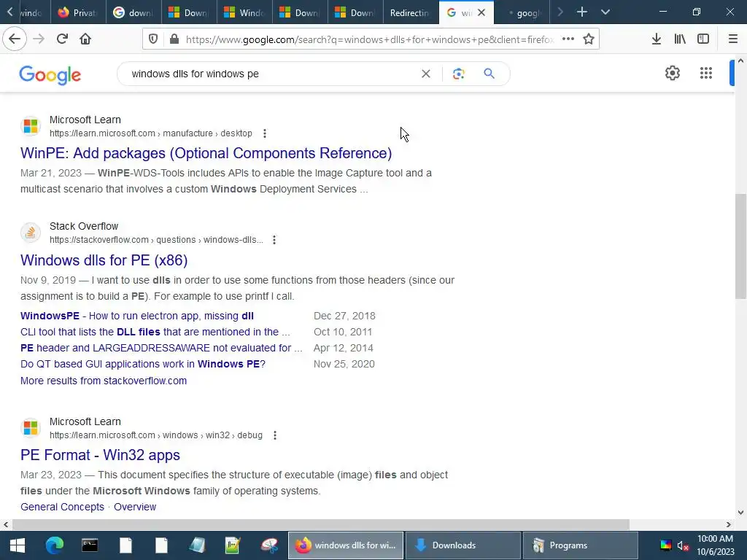This screenshot has width=747, height=560.
Task: Switch to the Google 'downl' tab
Action: (134, 12)
